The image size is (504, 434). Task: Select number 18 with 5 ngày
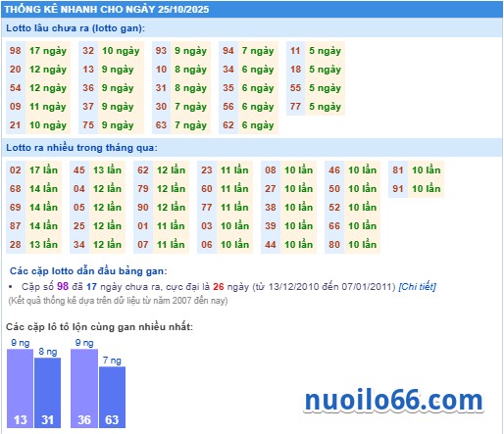295,70
